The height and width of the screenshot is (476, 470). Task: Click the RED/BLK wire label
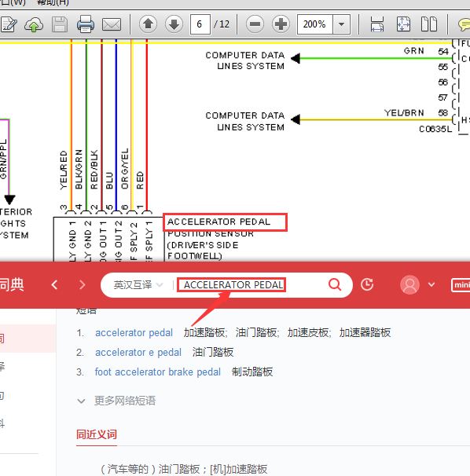(94, 170)
